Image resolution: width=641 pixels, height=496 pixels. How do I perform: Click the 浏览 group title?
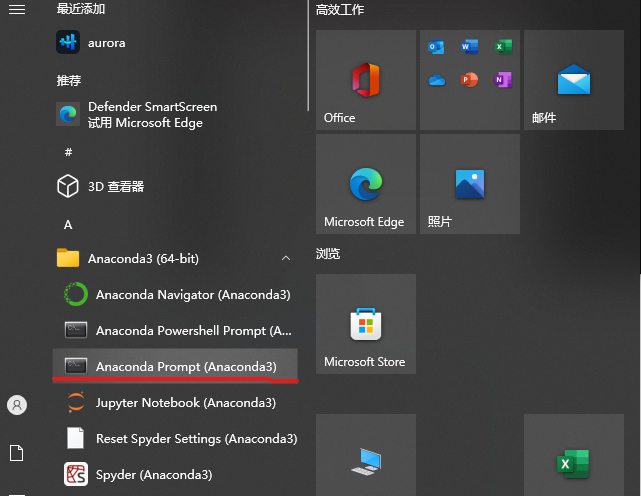pyautogui.click(x=328, y=254)
